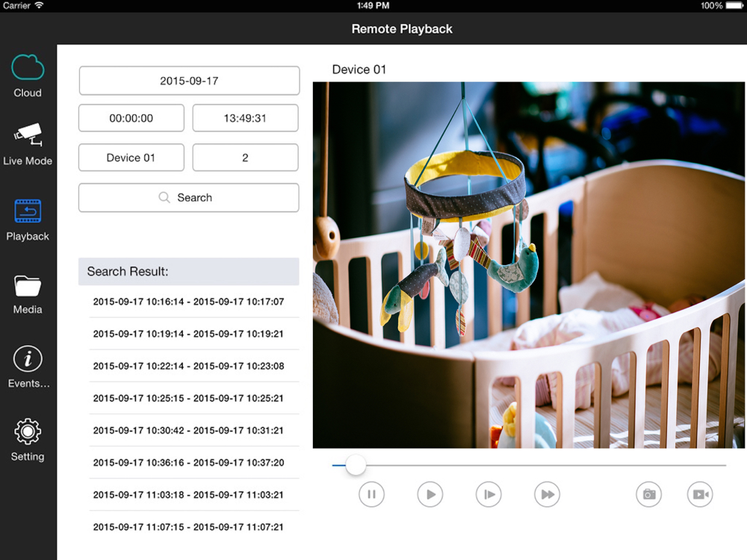Screen dimensions: 747x560
Task: Choose device from Device 01 selector
Action: 131,158
